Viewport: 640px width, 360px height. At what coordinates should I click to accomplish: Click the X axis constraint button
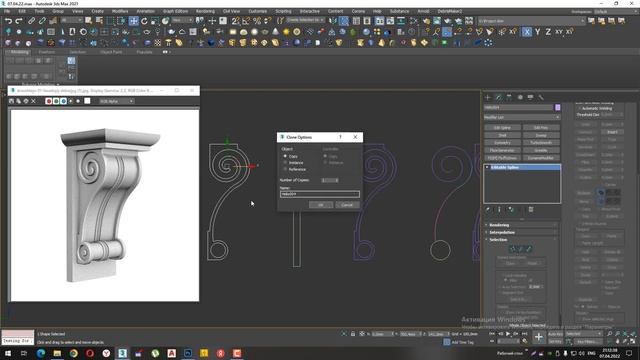(x=527, y=31)
